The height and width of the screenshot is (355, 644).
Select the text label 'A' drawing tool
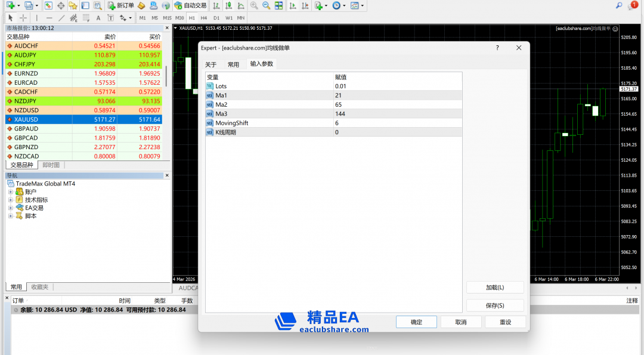(98, 18)
